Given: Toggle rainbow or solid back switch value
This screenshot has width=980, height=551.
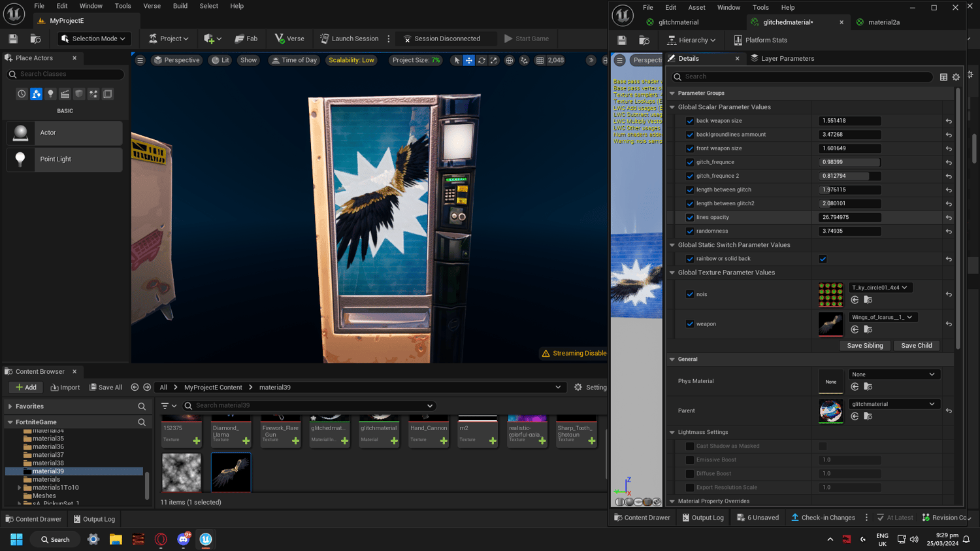Looking at the screenshot, I should [823, 259].
